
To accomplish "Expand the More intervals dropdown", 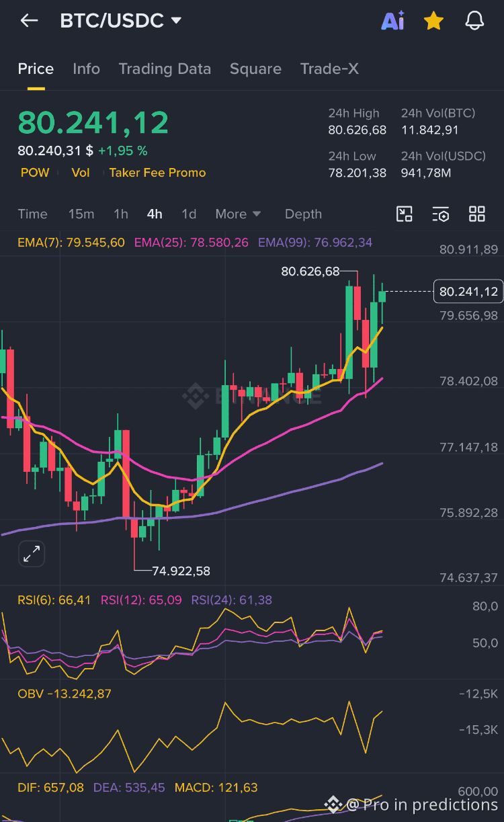I will [238, 214].
